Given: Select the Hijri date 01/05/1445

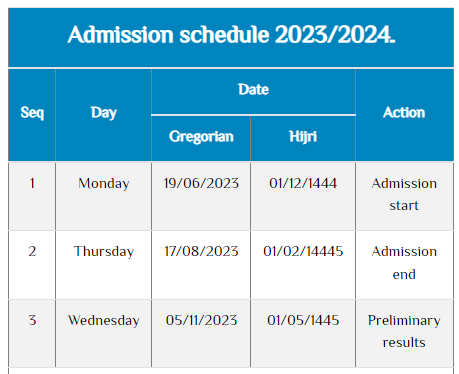Looking at the screenshot, I should coord(303,320).
